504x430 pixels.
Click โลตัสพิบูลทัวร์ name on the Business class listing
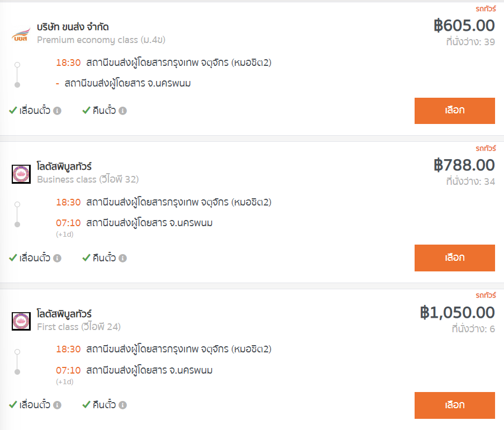pyautogui.click(x=64, y=166)
